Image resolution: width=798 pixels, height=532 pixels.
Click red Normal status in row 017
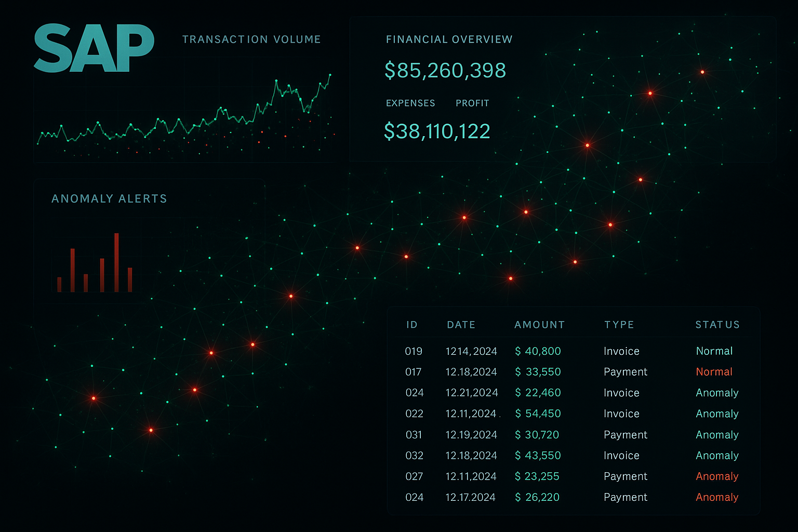[714, 372]
